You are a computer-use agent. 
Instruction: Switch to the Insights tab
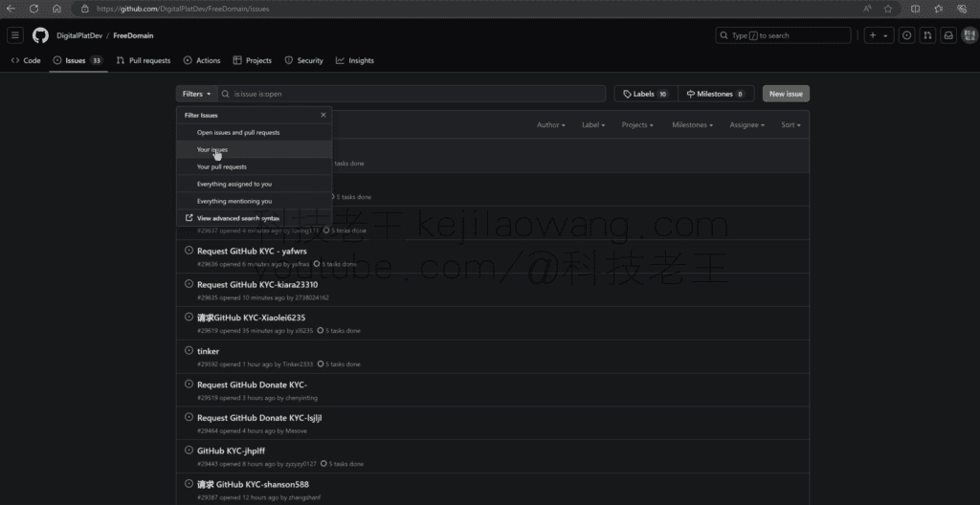(355, 60)
